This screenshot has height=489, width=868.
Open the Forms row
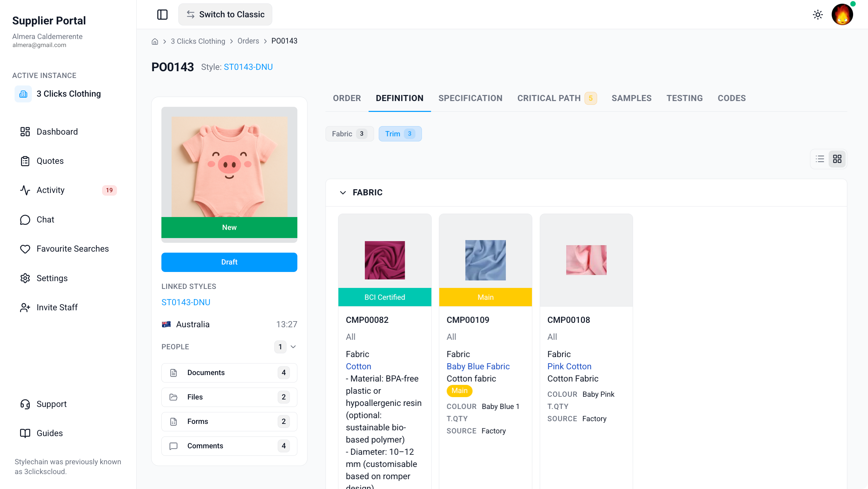point(229,422)
